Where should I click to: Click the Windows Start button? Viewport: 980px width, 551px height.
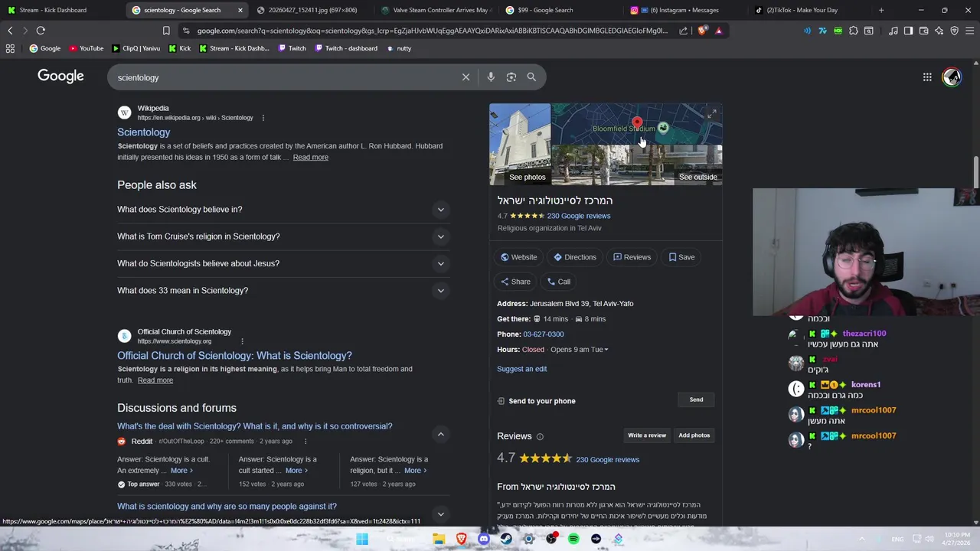362,539
